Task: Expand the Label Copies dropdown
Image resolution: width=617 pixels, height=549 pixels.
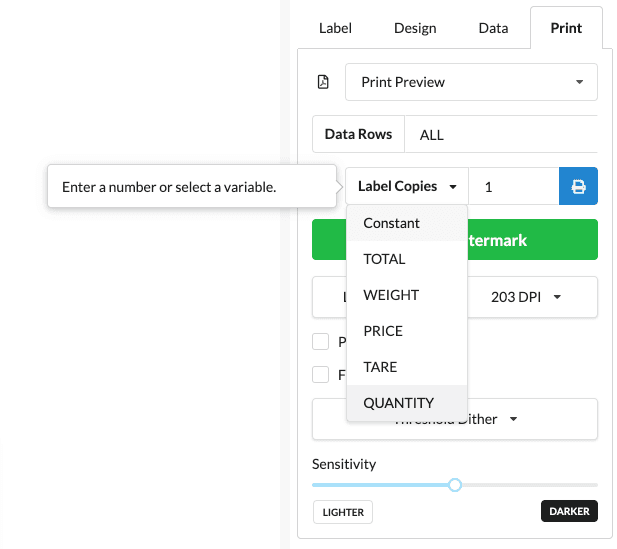Action: coord(407,186)
